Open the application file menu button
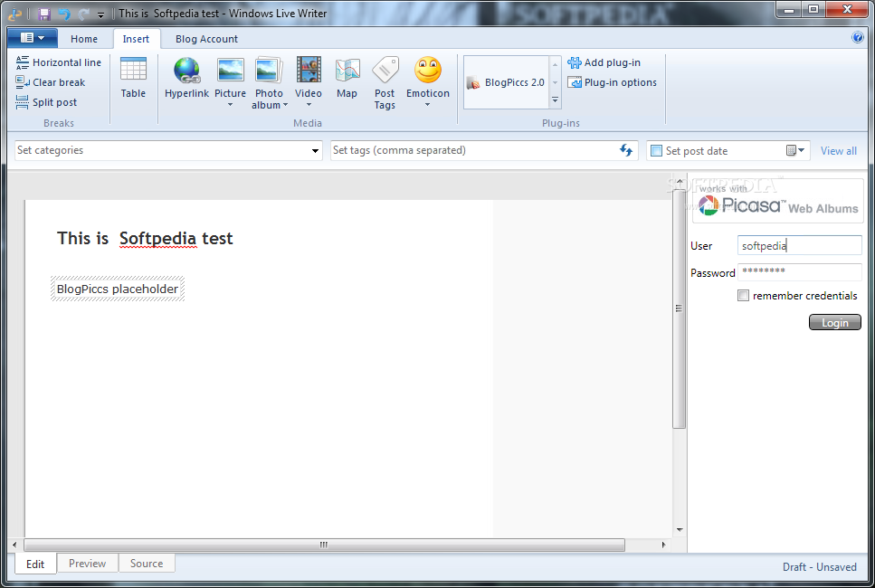The width and height of the screenshot is (875, 588). click(x=33, y=38)
